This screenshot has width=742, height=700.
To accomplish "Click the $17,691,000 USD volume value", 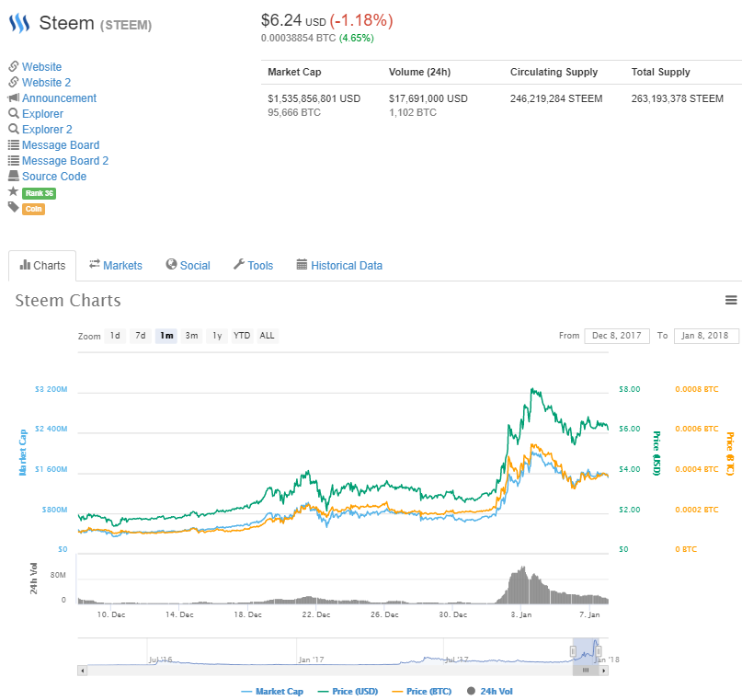I will coord(428,98).
